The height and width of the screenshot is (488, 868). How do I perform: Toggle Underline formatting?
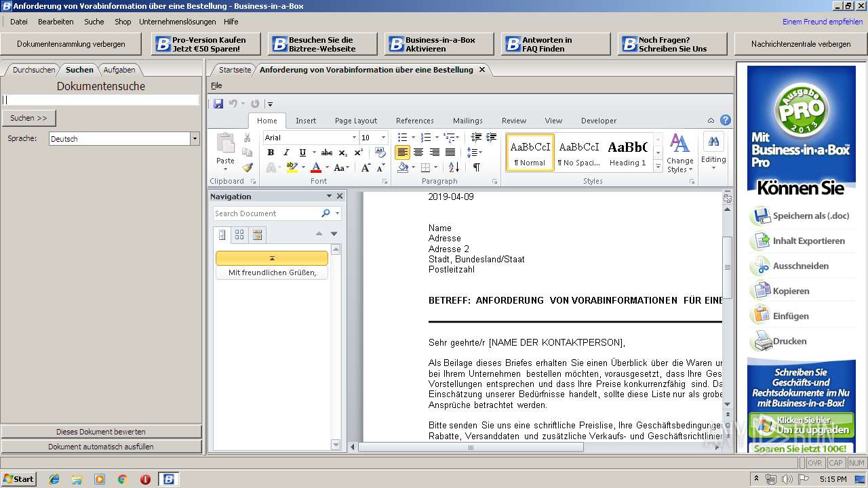pyautogui.click(x=302, y=152)
